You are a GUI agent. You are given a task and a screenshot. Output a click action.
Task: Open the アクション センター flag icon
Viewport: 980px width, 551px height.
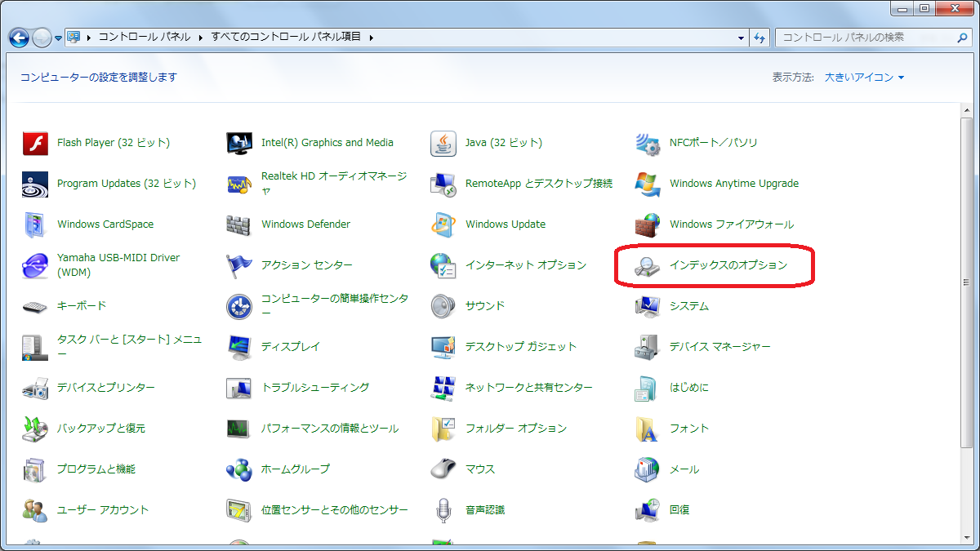240,265
